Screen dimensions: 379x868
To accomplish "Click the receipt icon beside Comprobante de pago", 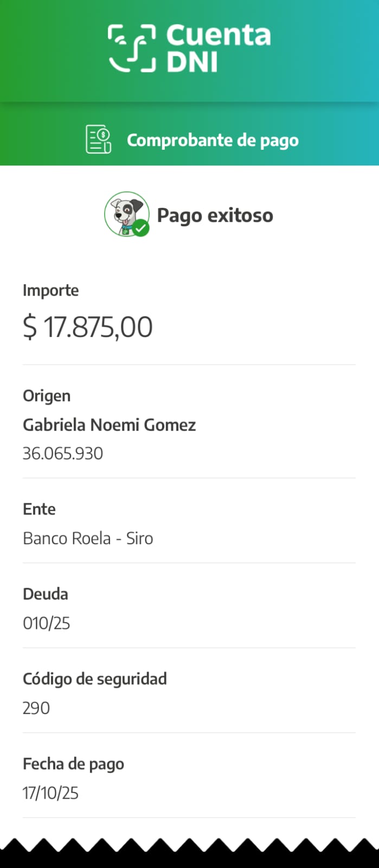I will click(98, 139).
